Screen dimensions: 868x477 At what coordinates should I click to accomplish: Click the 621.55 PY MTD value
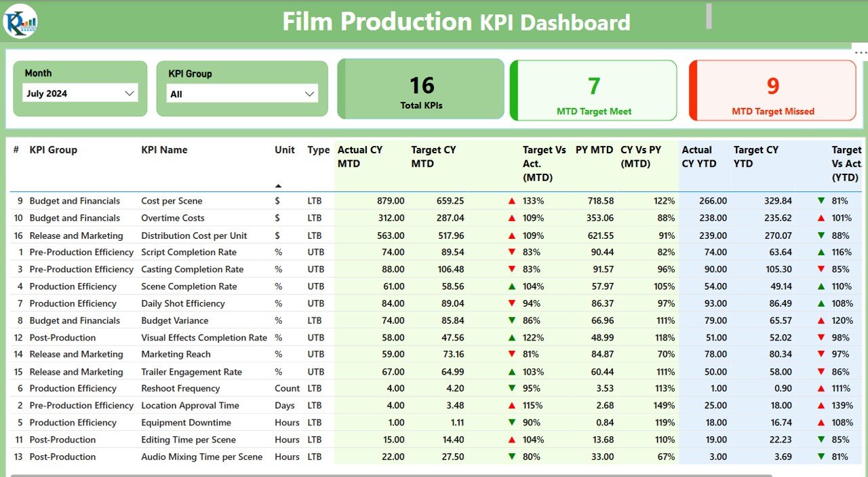click(600, 235)
